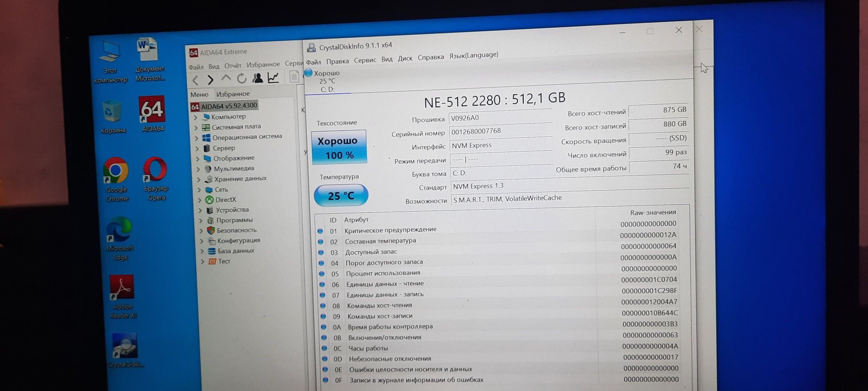The image size is (868, 391).
Task: Click AIDA64 toolbar Up arrow
Action: click(226, 79)
